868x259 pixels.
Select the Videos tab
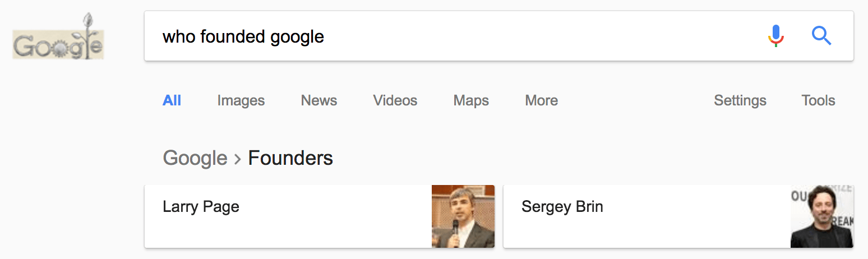[x=395, y=101]
